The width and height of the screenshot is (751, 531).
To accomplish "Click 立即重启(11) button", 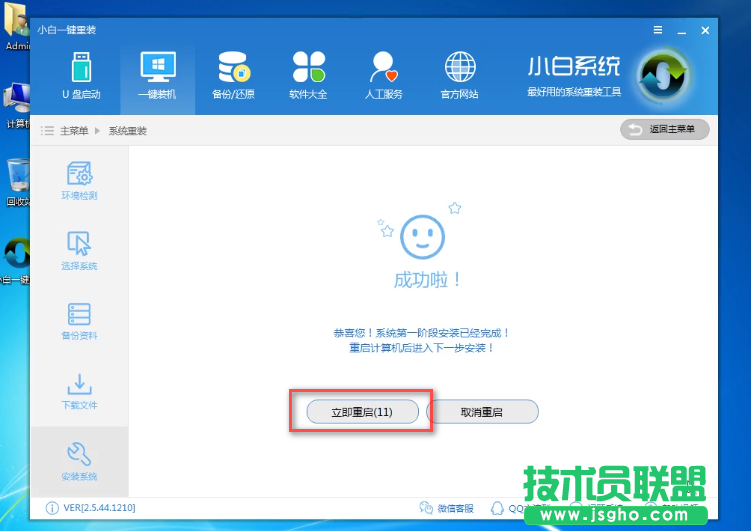I will click(363, 412).
